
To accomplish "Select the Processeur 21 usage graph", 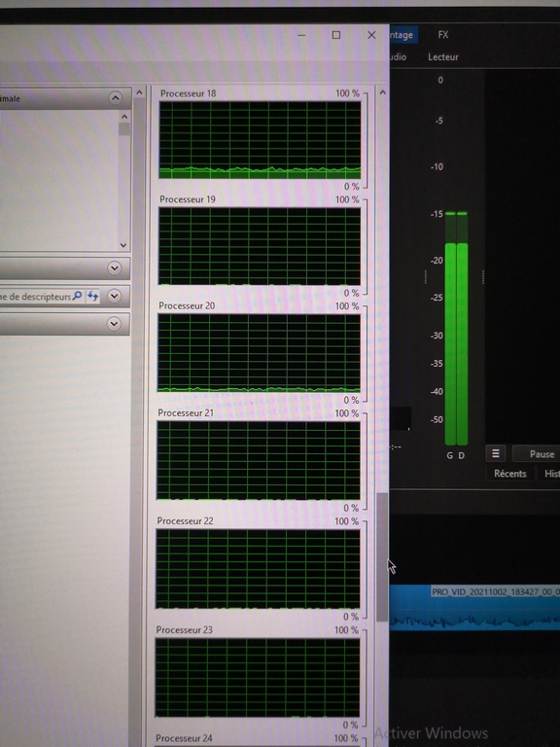I will tap(259, 460).
